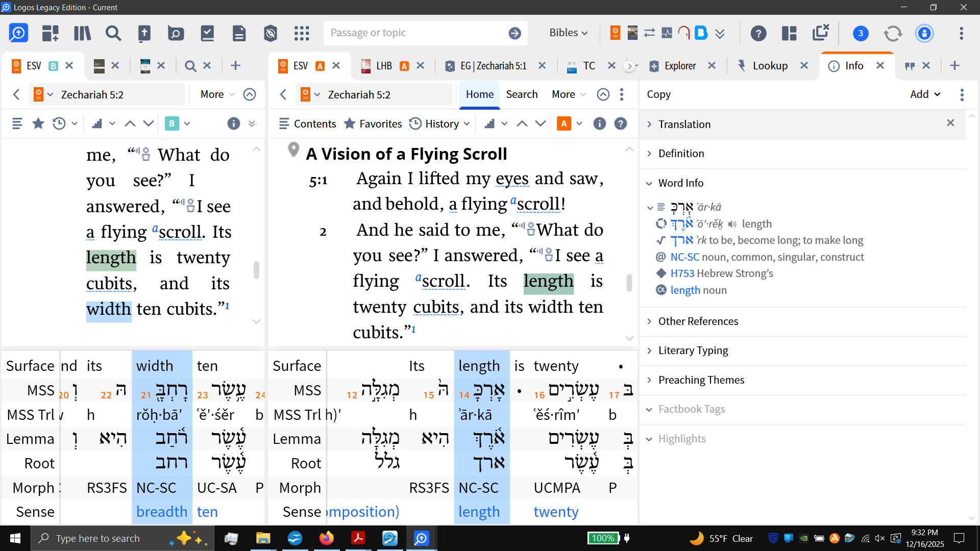
Task: Open the top-right application kebab menu
Action: point(962,34)
